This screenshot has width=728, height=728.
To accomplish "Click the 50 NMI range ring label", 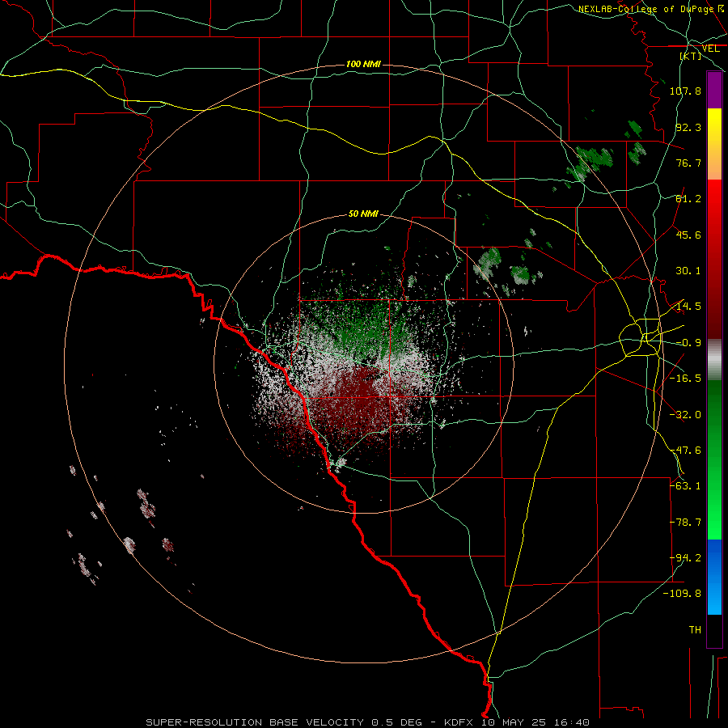I will pos(363,214).
